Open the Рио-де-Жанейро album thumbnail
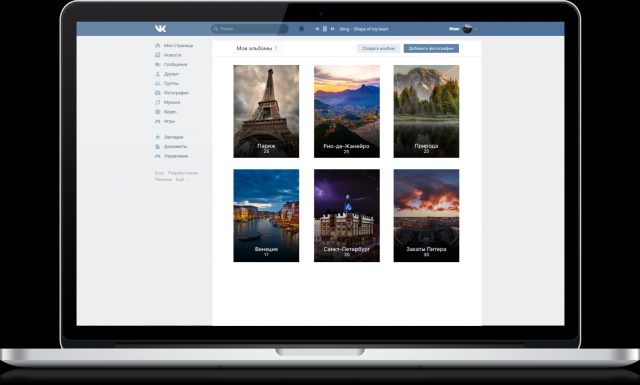 pyautogui.click(x=347, y=111)
